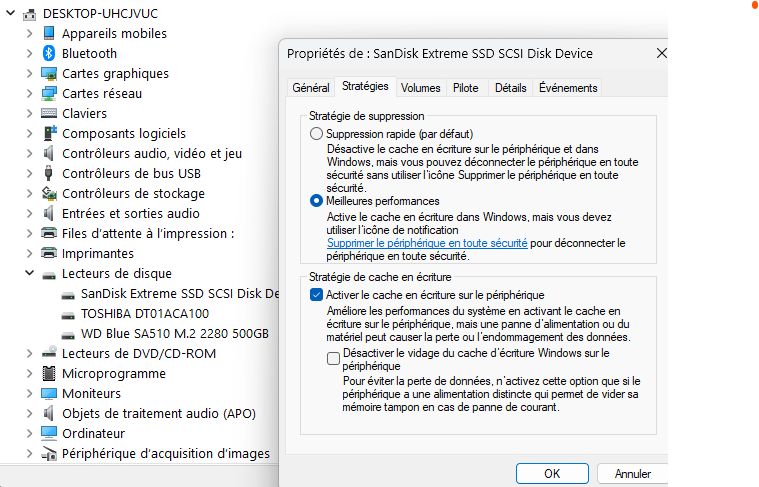Click the Annuler button
The image size is (759, 487).
tap(632, 473)
